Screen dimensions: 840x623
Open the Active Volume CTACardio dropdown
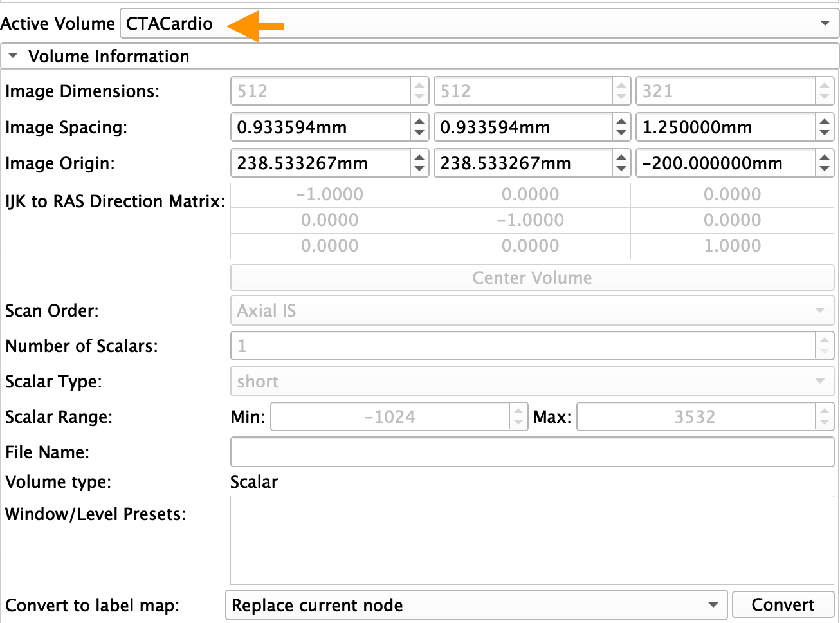point(479,24)
